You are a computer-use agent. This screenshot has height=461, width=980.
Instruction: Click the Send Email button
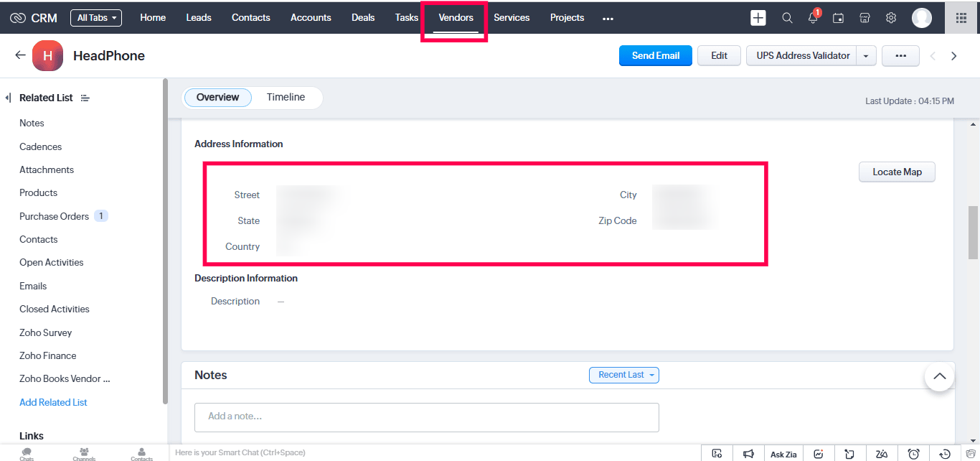point(656,56)
